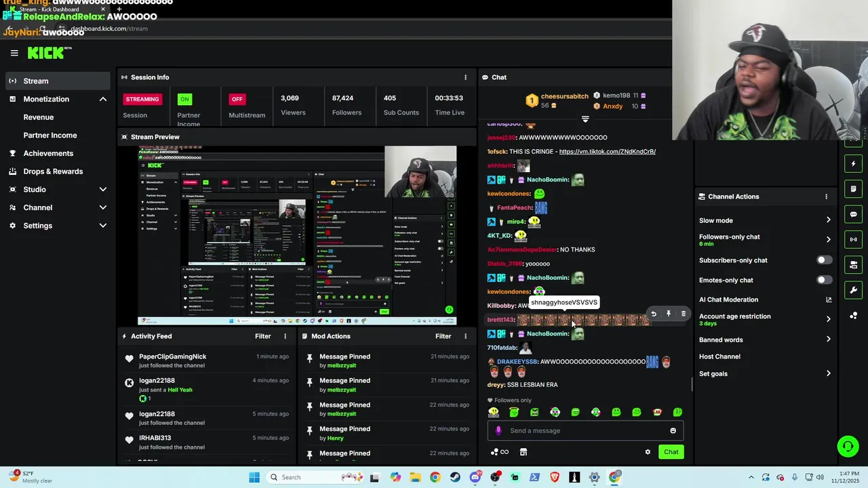The width and height of the screenshot is (868, 488).
Task: Open Revenue page
Action: [39, 117]
